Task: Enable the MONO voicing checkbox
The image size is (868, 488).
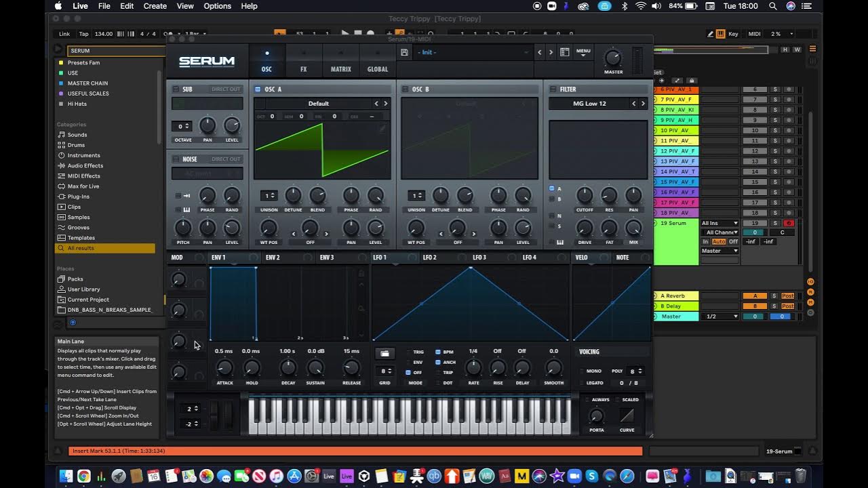Action: [x=582, y=371]
